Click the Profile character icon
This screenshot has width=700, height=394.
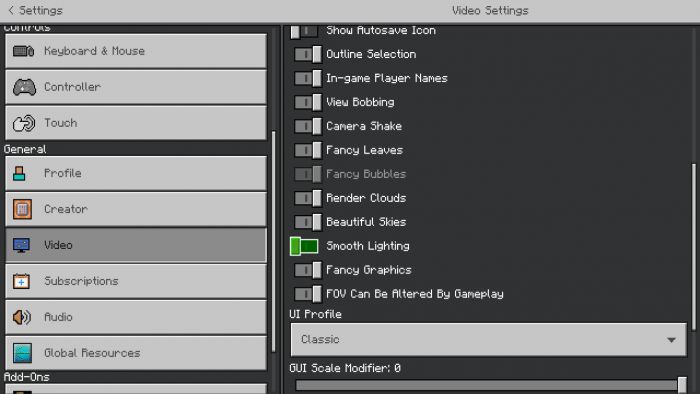pyautogui.click(x=19, y=173)
